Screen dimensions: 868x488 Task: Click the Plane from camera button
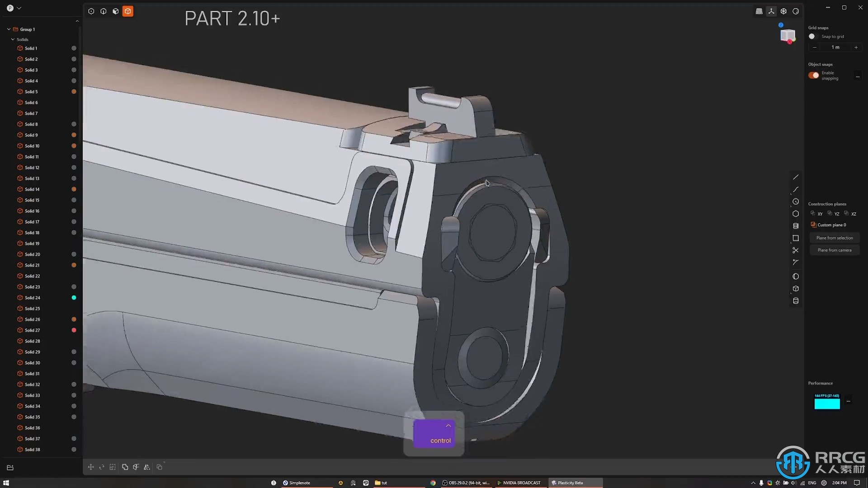834,250
